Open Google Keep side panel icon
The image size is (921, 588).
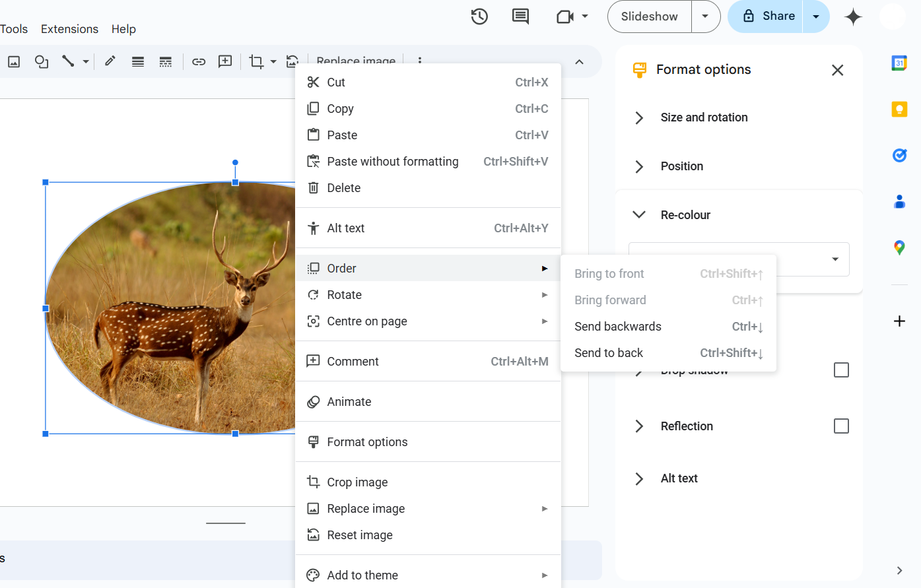tap(899, 110)
